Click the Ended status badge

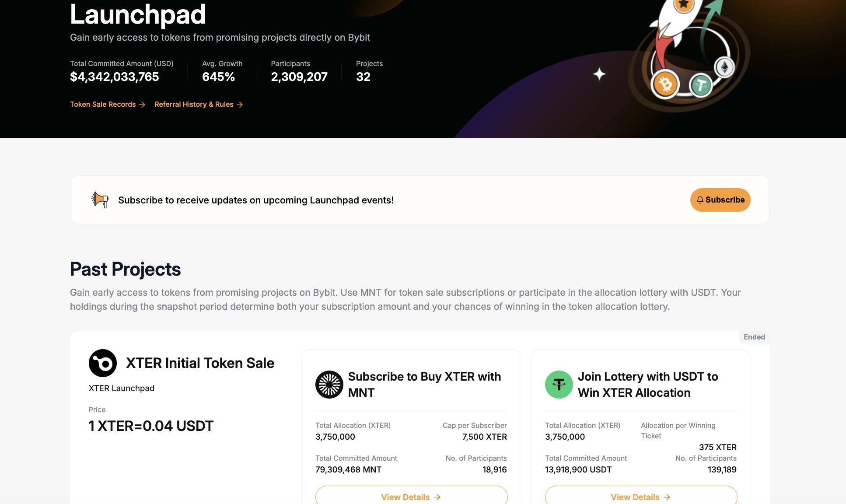pos(754,337)
